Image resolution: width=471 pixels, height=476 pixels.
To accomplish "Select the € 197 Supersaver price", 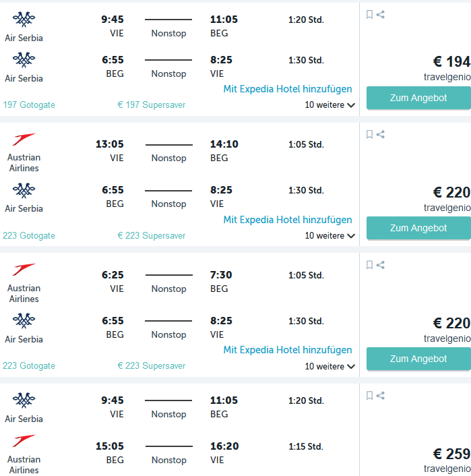I will pos(152,105).
